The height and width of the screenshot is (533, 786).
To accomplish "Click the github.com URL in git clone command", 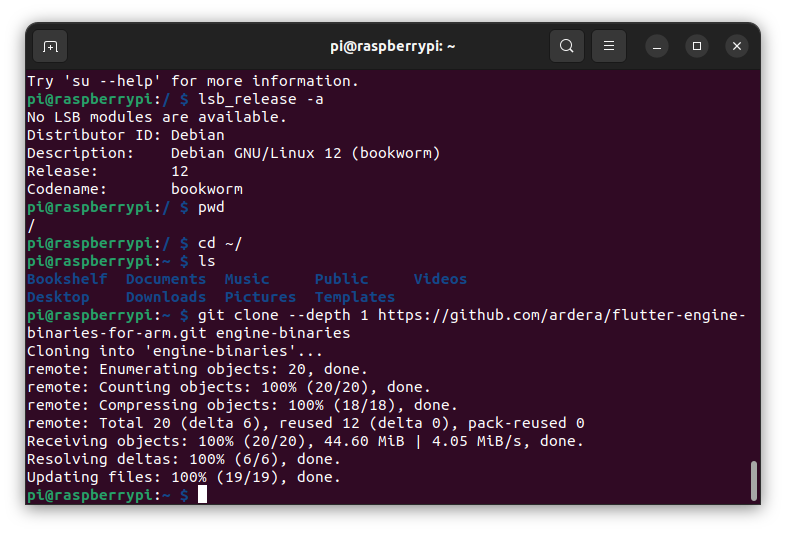I will (x=561, y=315).
